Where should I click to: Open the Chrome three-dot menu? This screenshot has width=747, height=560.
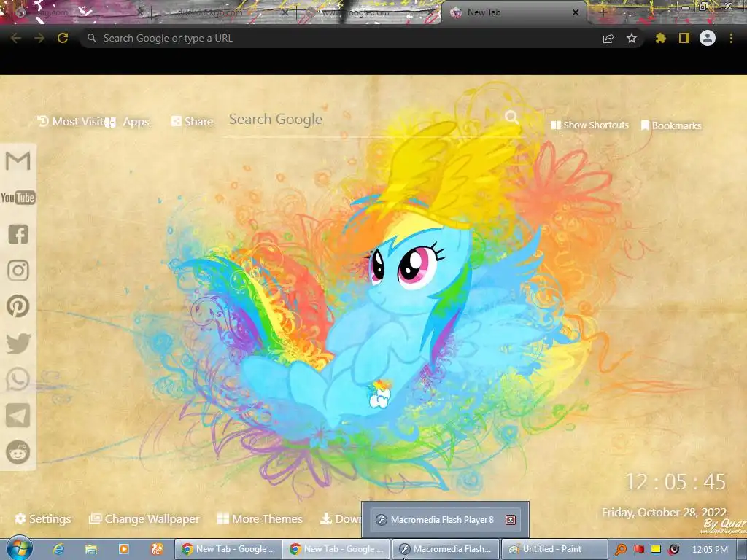point(731,38)
